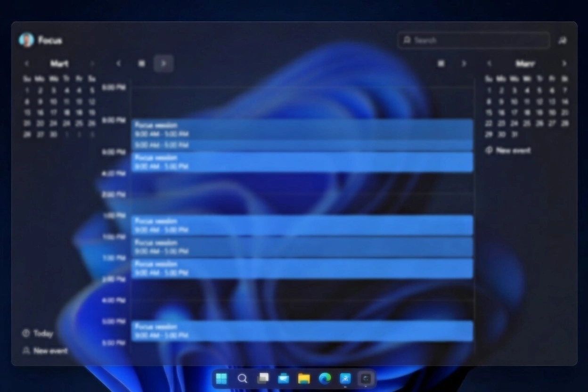Viewport: 588px width, 392px height.
Task: Open the user profile avatar in the Focus header
Action: coord(27,40)
